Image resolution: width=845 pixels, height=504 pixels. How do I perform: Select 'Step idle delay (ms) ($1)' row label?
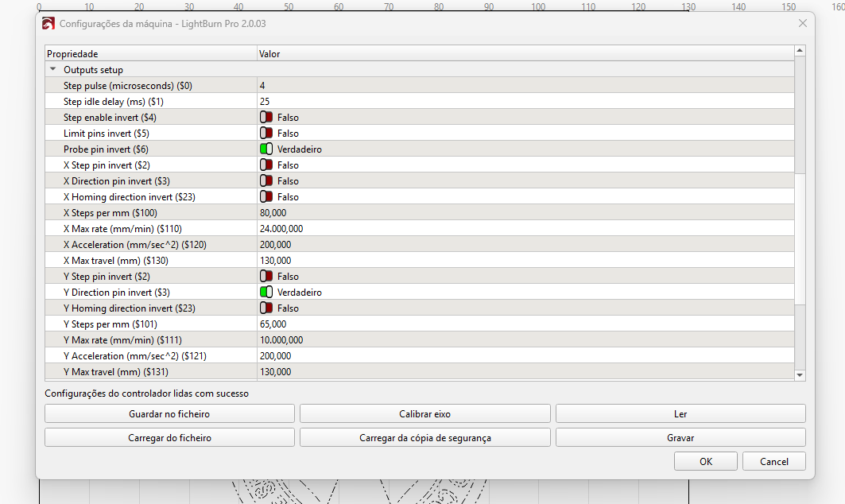(x=113, y=101)
